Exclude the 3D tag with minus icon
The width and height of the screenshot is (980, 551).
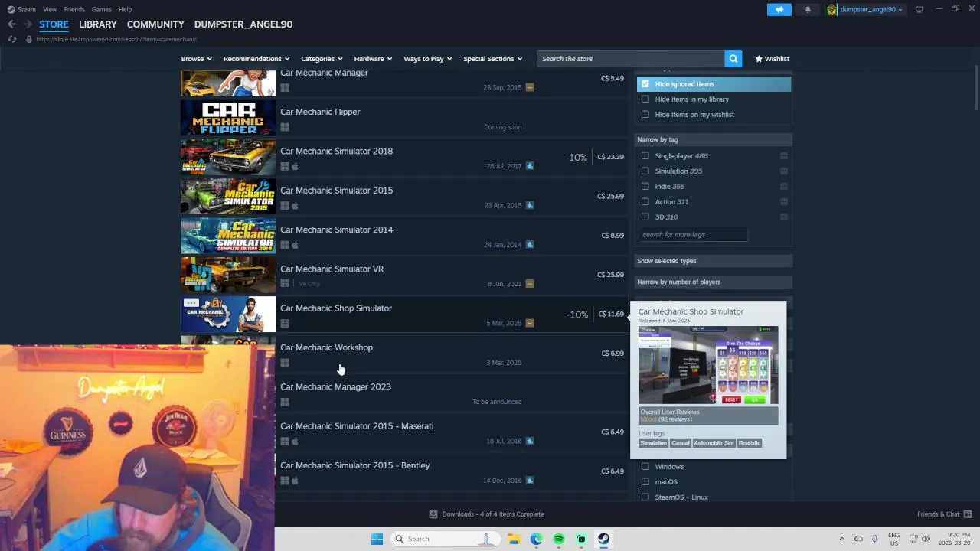pyautogui.click(x=783, y=217)
